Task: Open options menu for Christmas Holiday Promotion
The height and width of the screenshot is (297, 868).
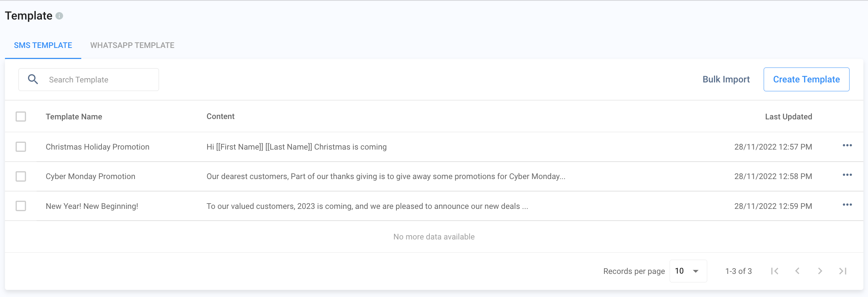Action: (847, 146)
